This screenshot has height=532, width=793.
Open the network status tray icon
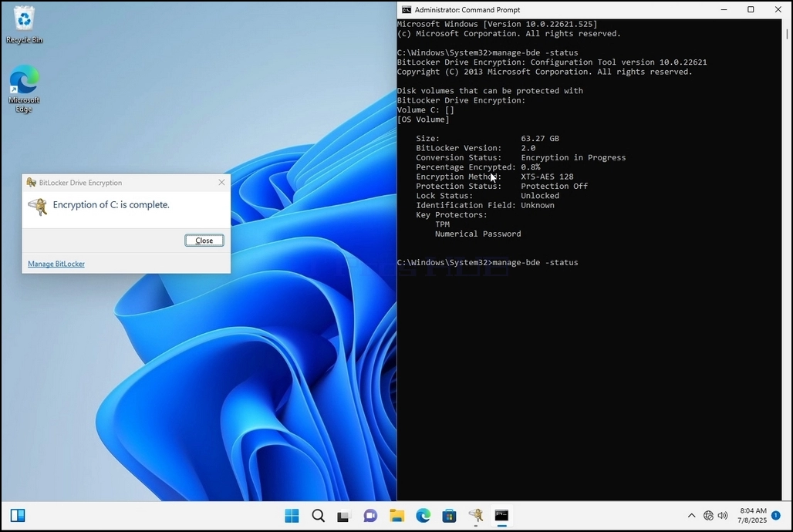pyautogui.click(x=708, y=515)
